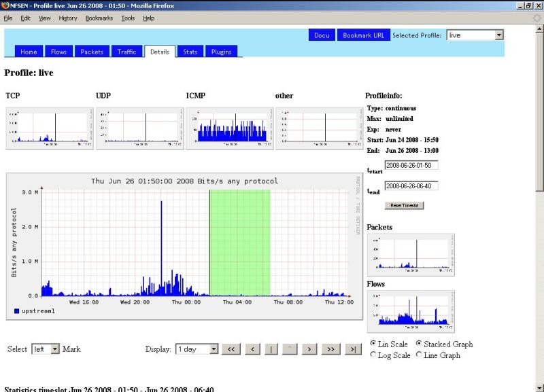Switch to the Stats tab
Screen dimensions: 544x392
coord(190,52)
